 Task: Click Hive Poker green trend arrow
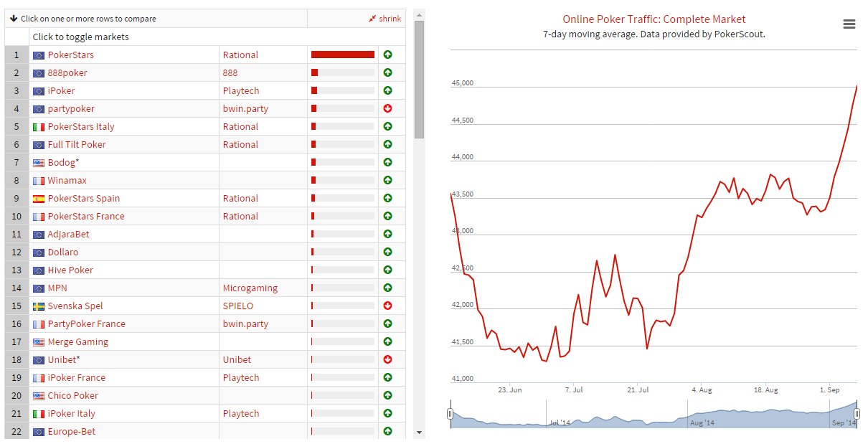[388, 270]
